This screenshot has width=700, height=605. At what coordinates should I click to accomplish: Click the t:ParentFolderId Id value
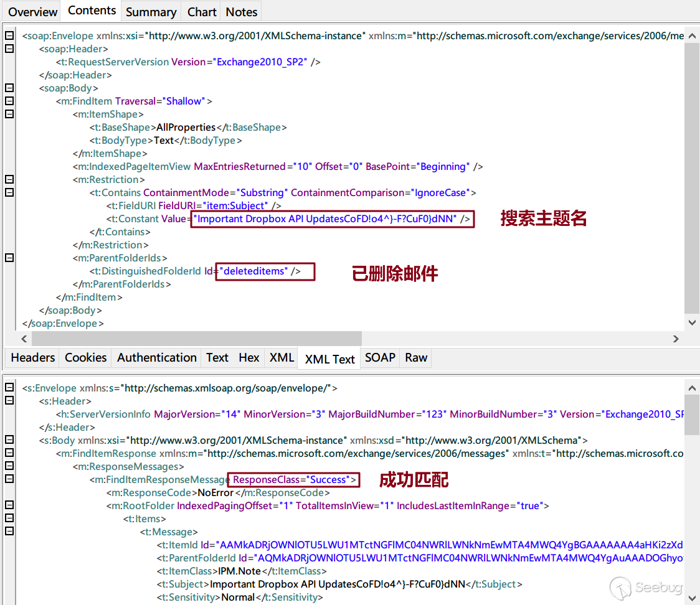pos(469,558)
